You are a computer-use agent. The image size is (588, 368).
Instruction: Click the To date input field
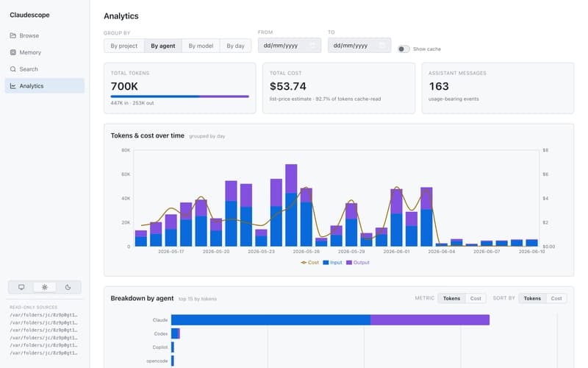[x=359, y=46]
